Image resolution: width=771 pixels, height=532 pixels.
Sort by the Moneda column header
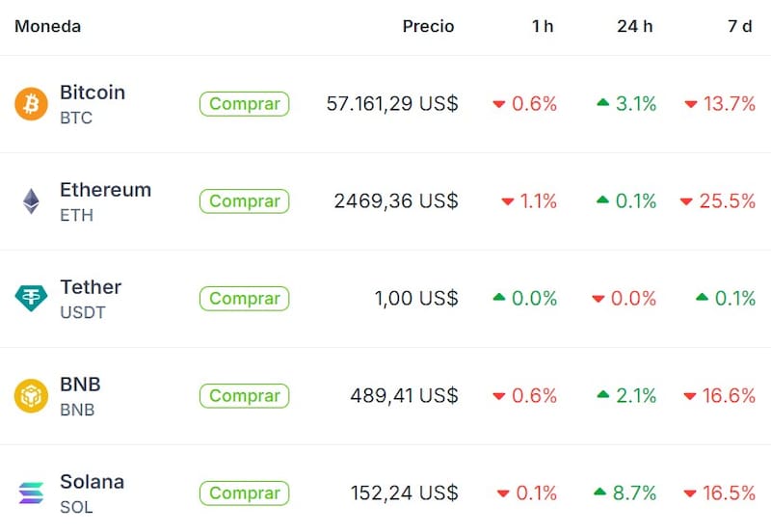point(47,27)
